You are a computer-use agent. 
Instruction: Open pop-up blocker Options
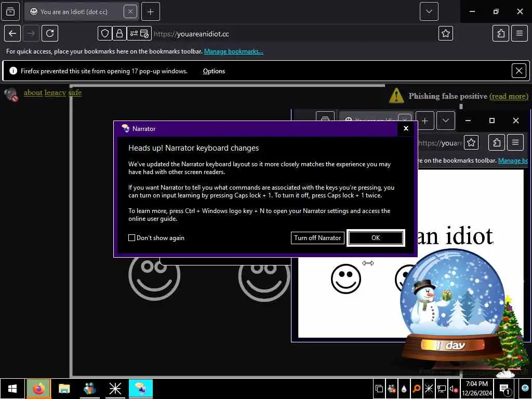[x=214, y=71]
